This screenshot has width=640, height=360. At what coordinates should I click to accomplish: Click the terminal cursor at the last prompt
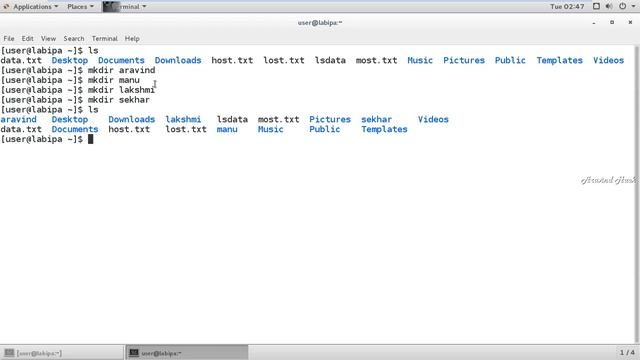pyautogui.click(x=91, y=139)
